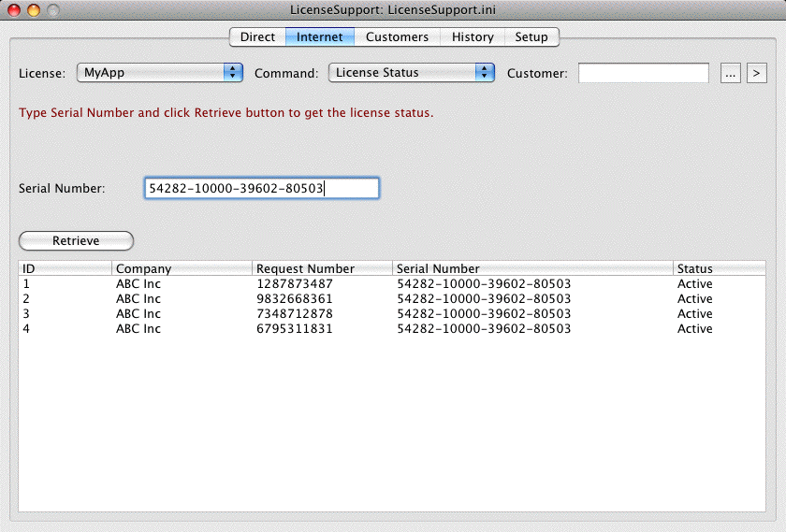Click the Customer text field
This screenshot has height=532, width=786.
(x=644, y=73)
